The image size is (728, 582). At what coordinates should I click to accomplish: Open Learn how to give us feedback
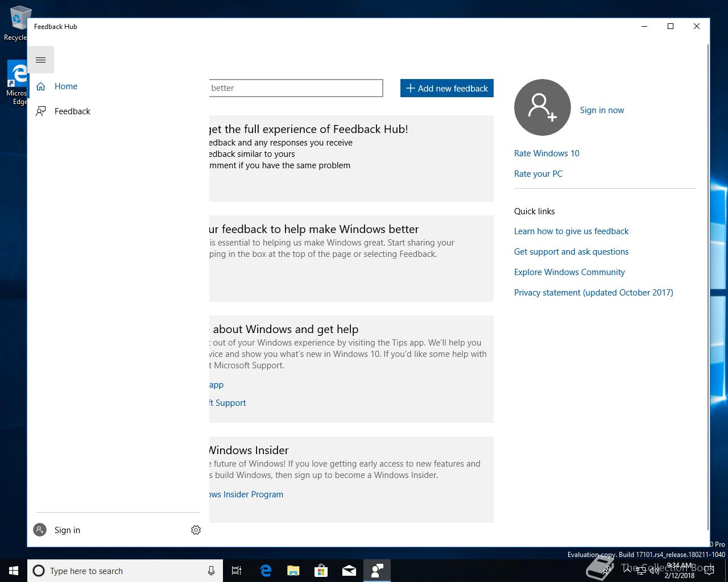click(x=571, y=231)
